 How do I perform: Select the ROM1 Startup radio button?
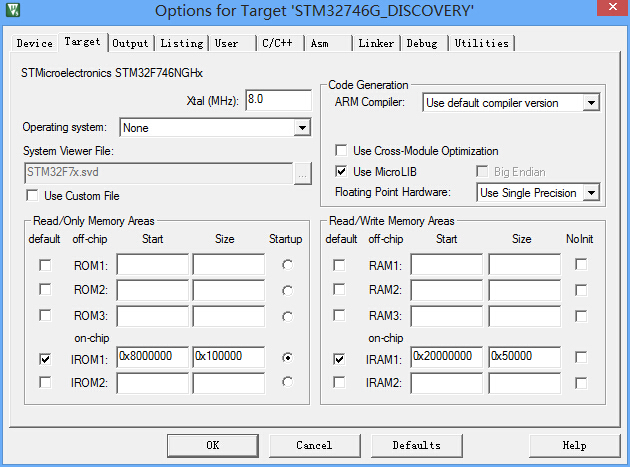tap(288, 265)
